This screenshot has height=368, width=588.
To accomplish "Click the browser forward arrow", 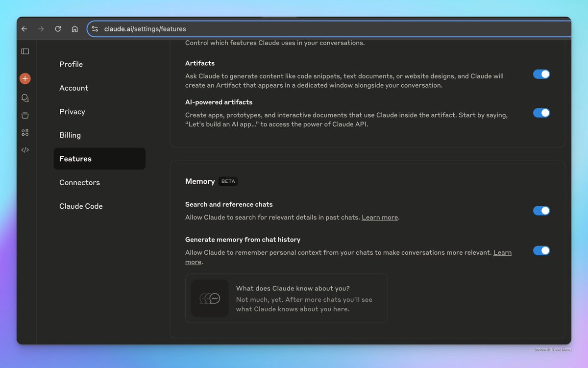I will [x=41, y=29].
